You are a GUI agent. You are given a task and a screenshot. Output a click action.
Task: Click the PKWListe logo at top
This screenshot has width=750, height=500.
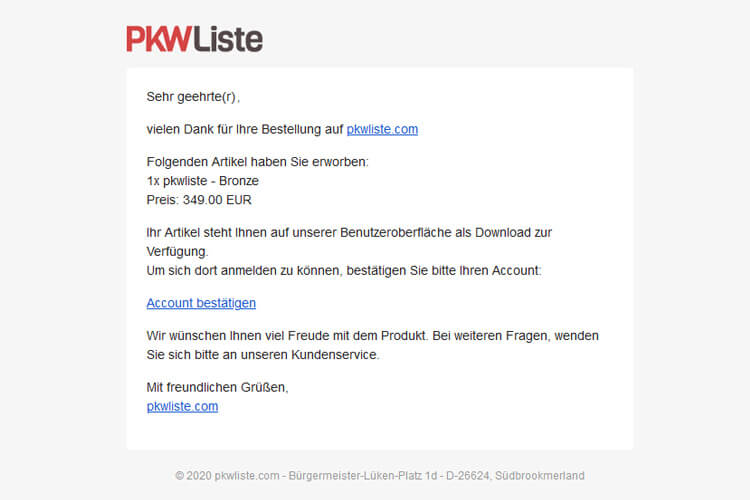194,39
